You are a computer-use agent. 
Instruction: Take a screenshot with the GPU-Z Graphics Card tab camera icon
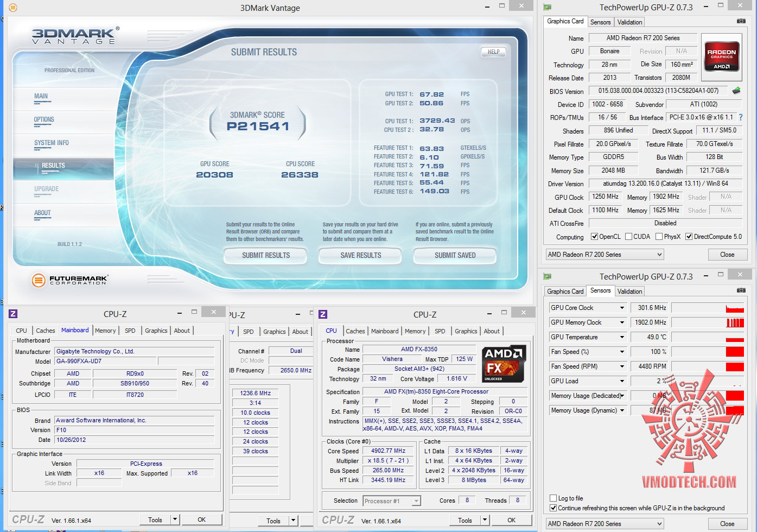pyautogui.click(x=741, y=21)
